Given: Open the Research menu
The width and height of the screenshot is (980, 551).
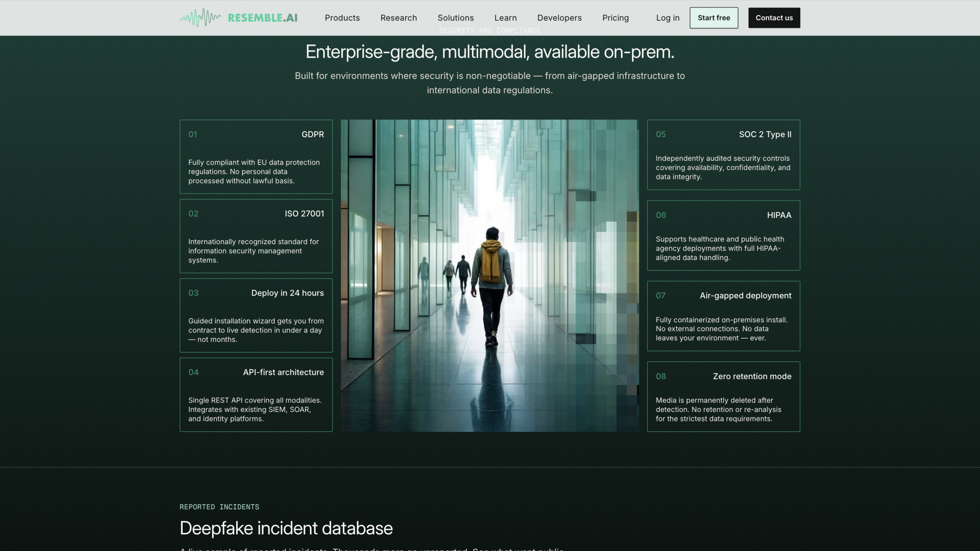Looking at the screenshot, I should (399, 18).
